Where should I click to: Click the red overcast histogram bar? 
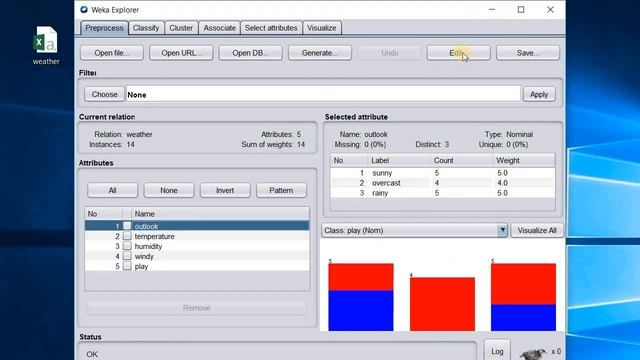point(442,304)
